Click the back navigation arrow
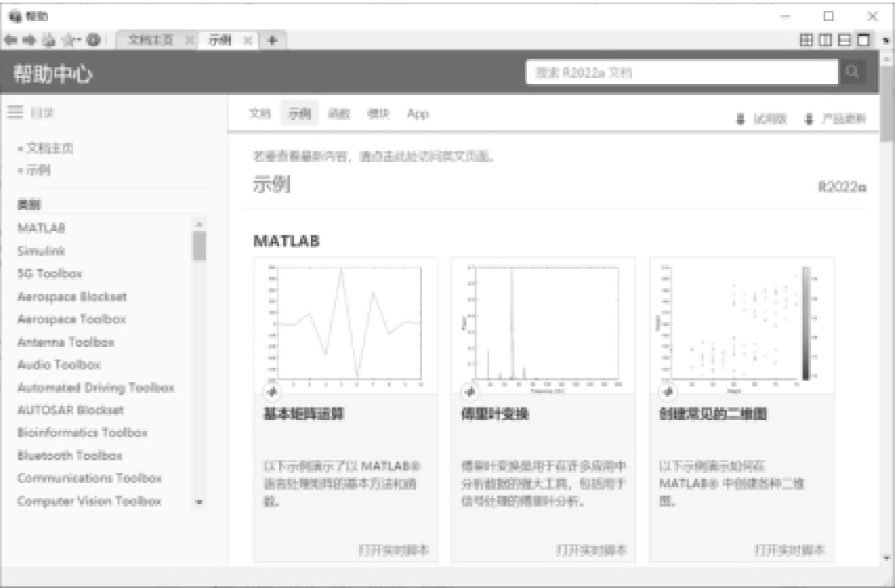 click(x=10, y=40)
